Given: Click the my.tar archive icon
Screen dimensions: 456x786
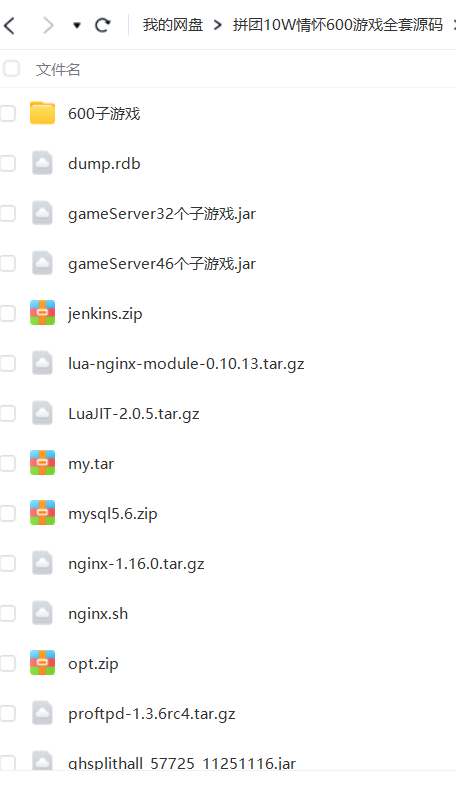Looking at the screenshot, I should point(42,463).
